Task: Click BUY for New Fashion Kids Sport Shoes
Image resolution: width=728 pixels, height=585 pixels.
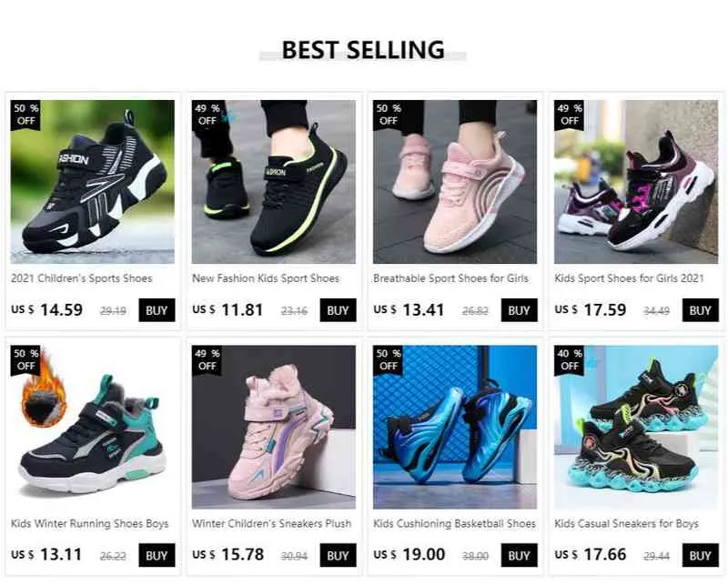Action: 338,310
